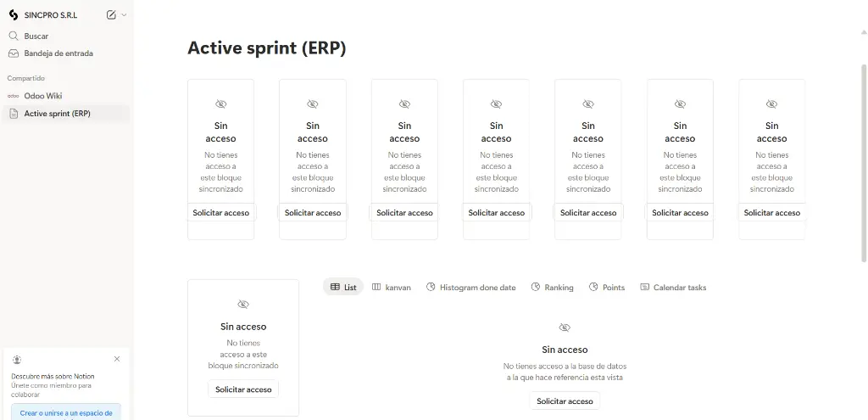Click Solicitar acceso in first synced block
Image resolution: width=868 pixels, height=420 pixels.
(x=221, y=213)
